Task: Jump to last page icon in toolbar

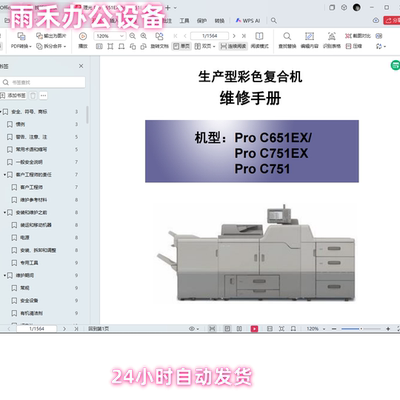Action: point(244,36)
